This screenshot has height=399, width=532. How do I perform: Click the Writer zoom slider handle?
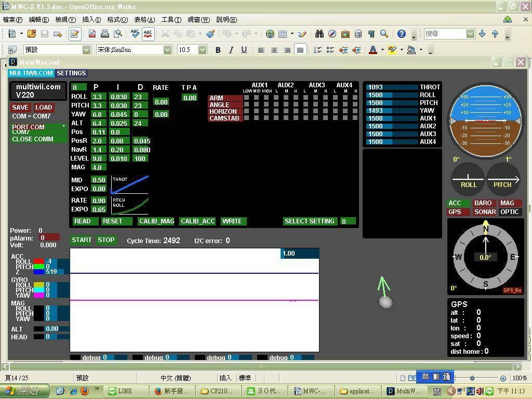click(472, 378)
